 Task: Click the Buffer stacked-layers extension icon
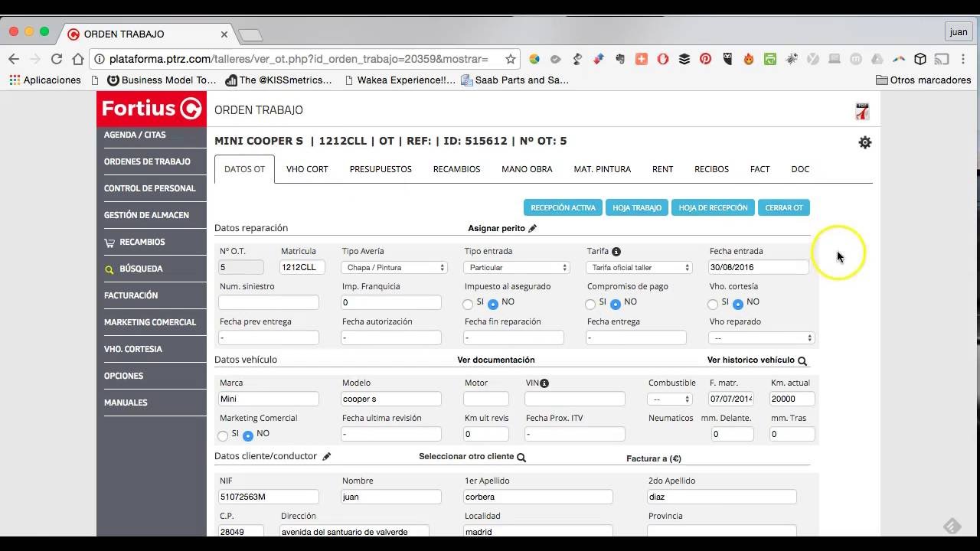click(x=684, y=59)
